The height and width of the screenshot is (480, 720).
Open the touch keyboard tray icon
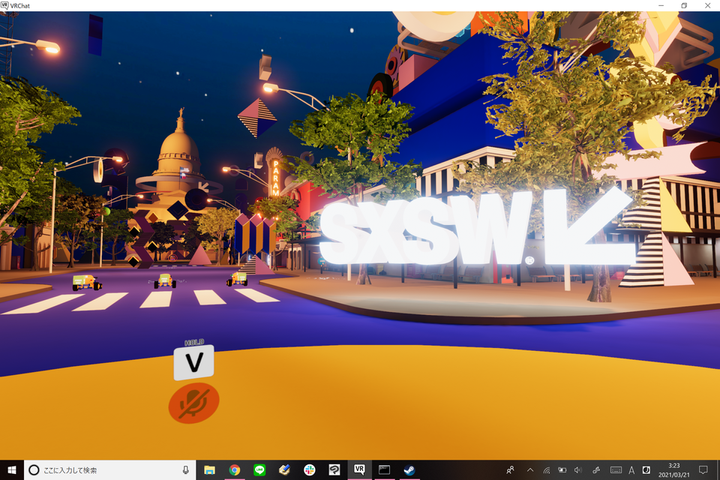tap(616, 470)
